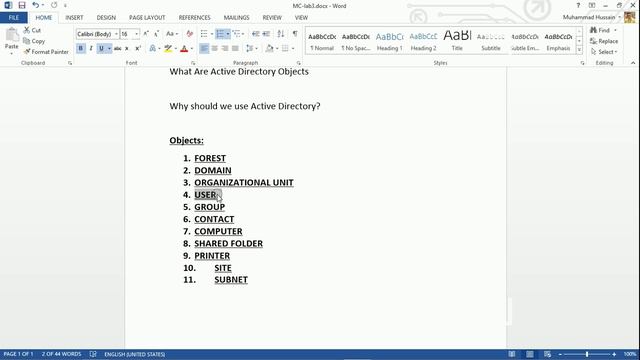The image size is (640, 360).
Task: Open Find in Editing group
Action: (x=600, y=30)
